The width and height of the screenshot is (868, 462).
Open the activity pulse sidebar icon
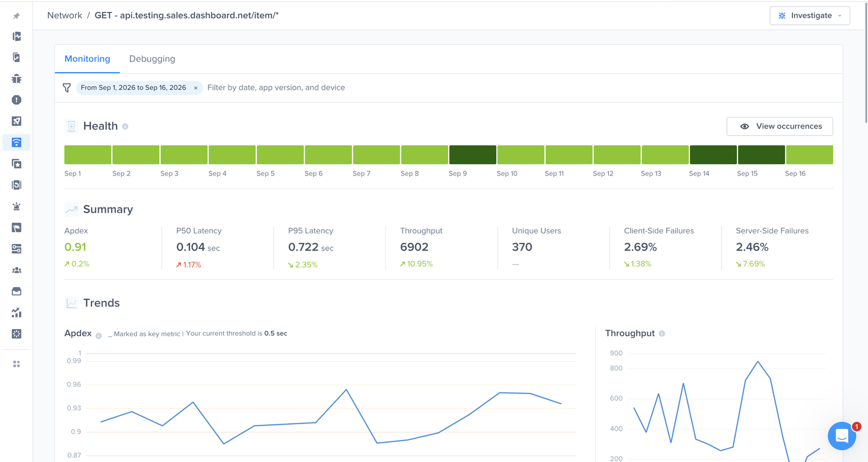point(17,37)
